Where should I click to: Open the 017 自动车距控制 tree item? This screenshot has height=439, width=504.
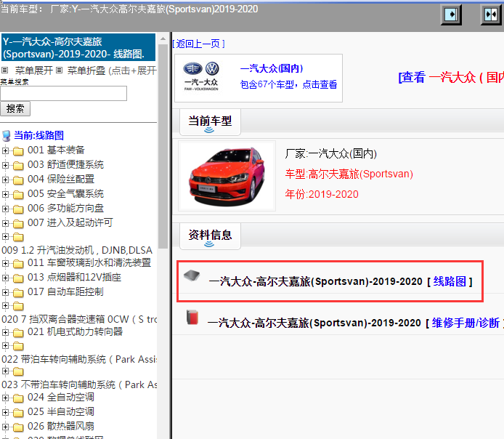pyautogui.click(x=65, y=291)
